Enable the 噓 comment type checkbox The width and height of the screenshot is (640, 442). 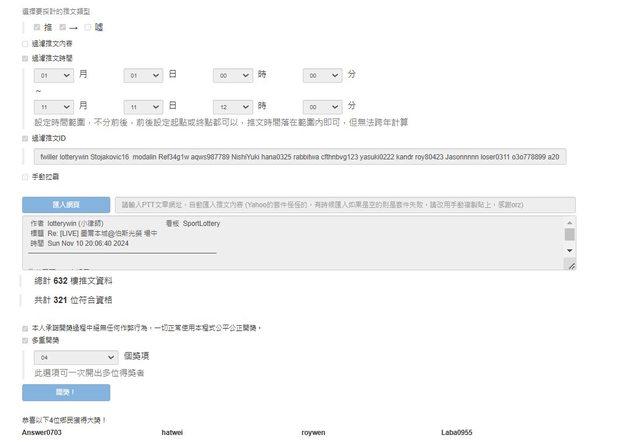click(x=85, y=28)
